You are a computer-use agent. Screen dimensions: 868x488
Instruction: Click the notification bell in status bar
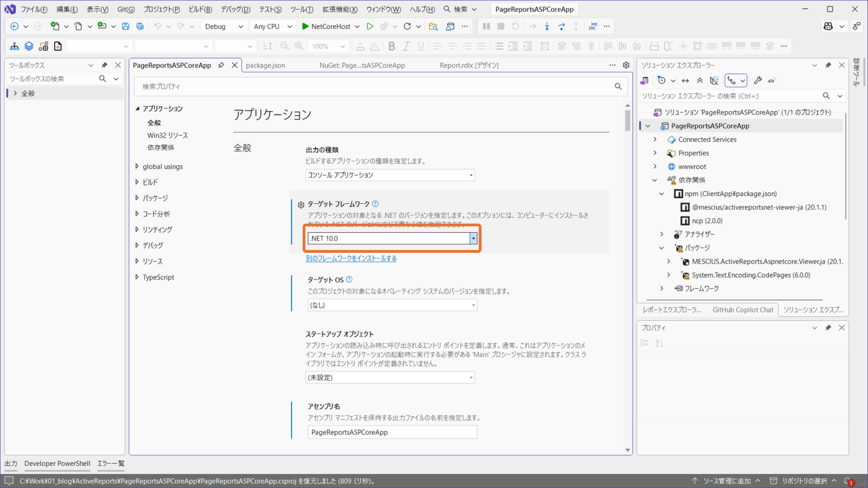coord(849,481)
